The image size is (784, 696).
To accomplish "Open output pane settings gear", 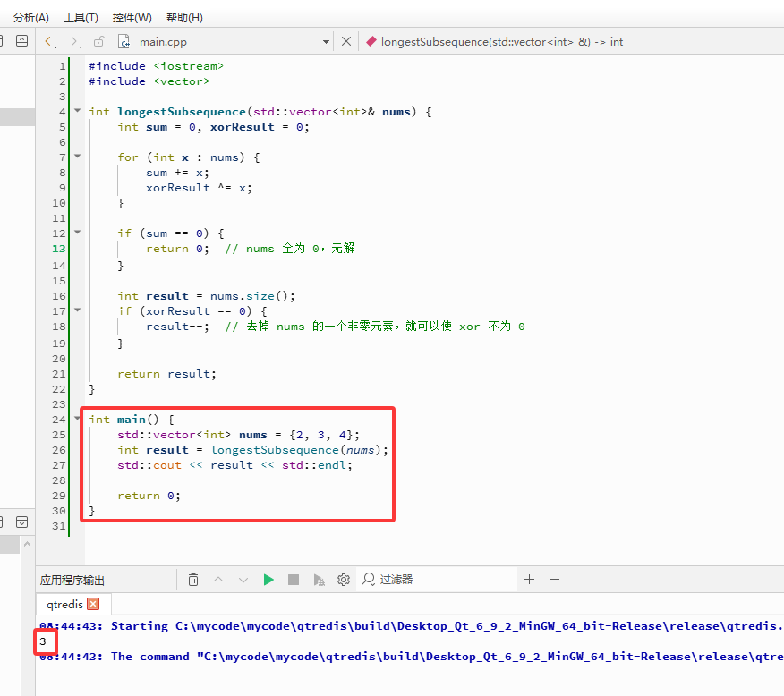I will [344, 580].
